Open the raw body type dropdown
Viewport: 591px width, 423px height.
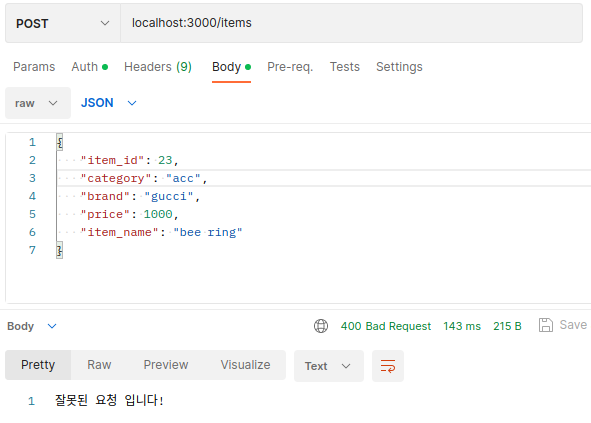[x=38, y=103]
